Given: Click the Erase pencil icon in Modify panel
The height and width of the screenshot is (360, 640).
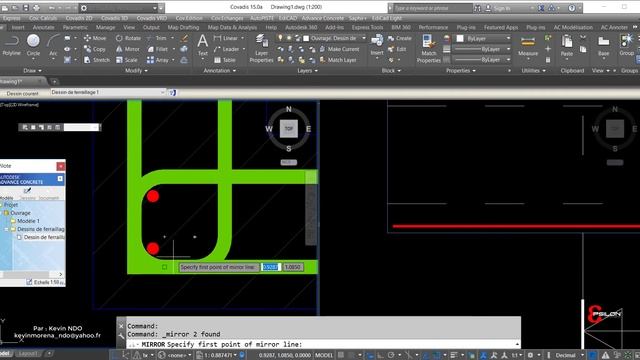Looking at the screenshot, I should click(184, 38).
